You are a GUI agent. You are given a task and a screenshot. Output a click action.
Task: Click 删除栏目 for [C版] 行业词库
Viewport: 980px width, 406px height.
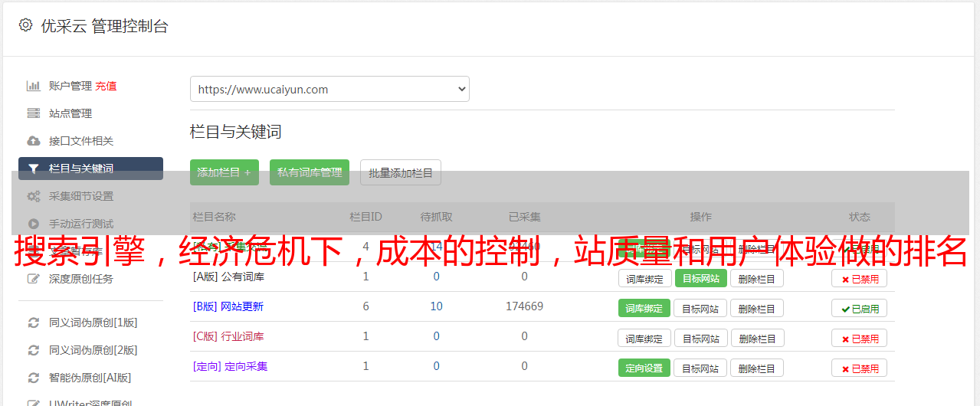(x=756, y=338)
